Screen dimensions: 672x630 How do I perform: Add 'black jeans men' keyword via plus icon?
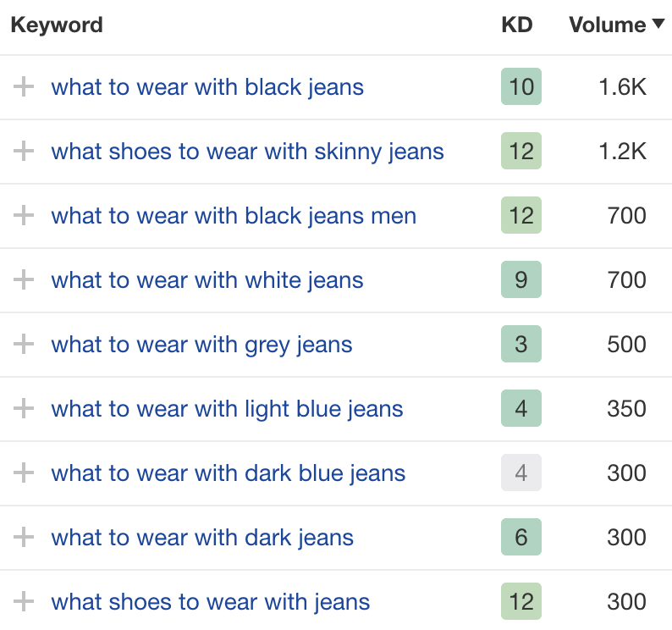tap(24, 215)
